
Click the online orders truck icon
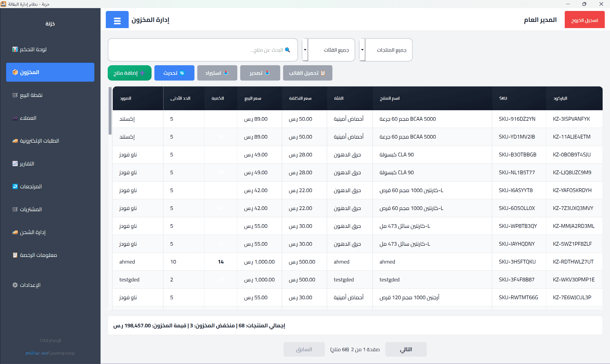pyautogui.click(x=15, y=141)
